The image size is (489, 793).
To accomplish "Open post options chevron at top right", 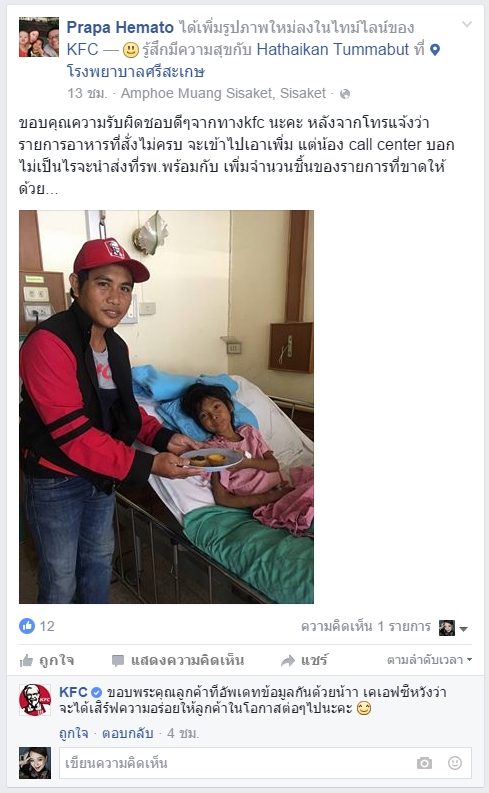I will 467,24.
